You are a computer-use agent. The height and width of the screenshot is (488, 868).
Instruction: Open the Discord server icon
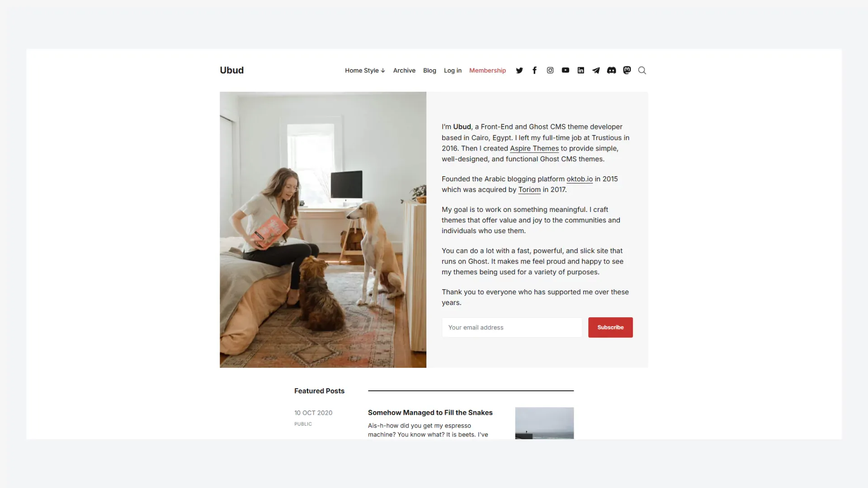611,70
